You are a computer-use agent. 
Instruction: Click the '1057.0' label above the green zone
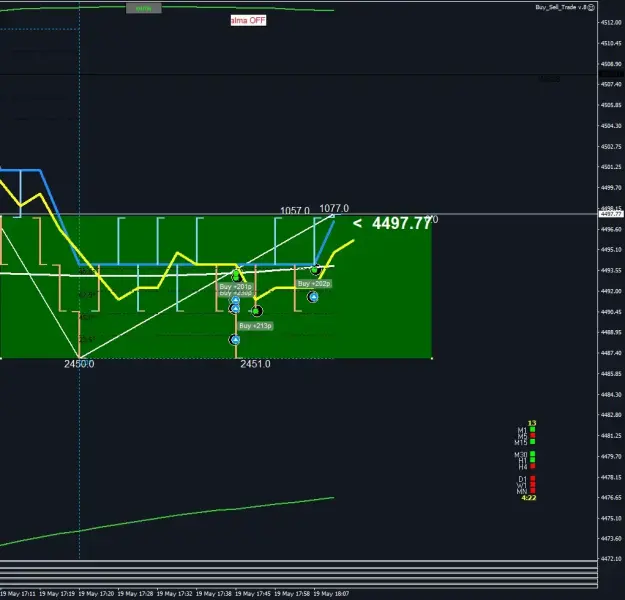pyautogui.click(x=295, y=210)
